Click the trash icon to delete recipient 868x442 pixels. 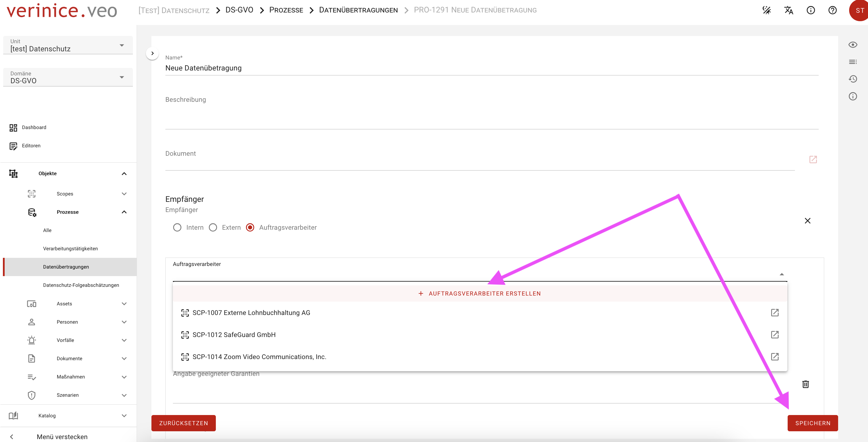pos(805,384)
